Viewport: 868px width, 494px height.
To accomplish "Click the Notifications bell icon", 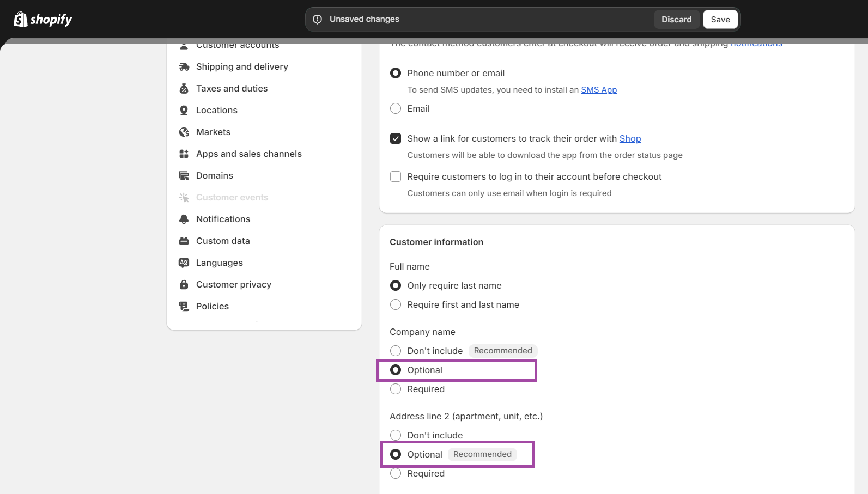I will click(184, 219).
